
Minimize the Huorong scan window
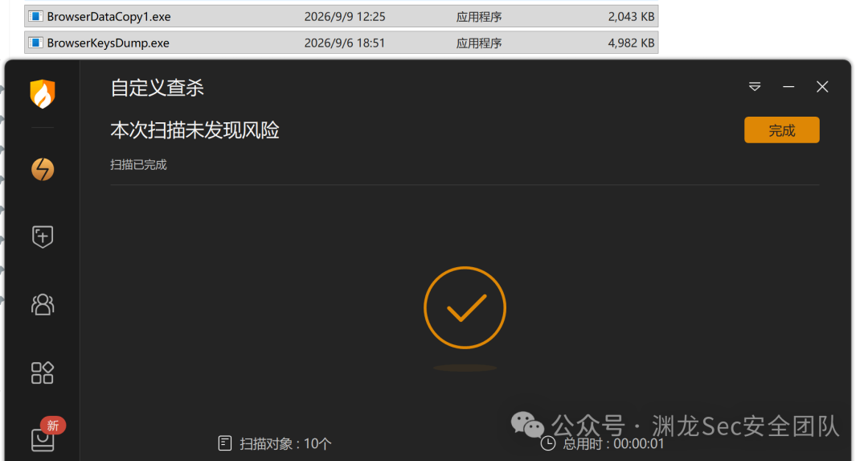pos(789,86)
